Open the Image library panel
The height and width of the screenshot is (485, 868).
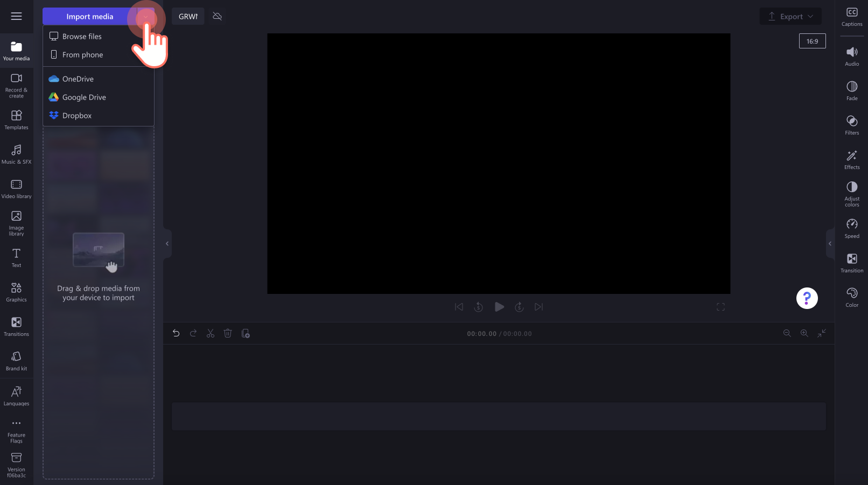click(x=16, y=223)
